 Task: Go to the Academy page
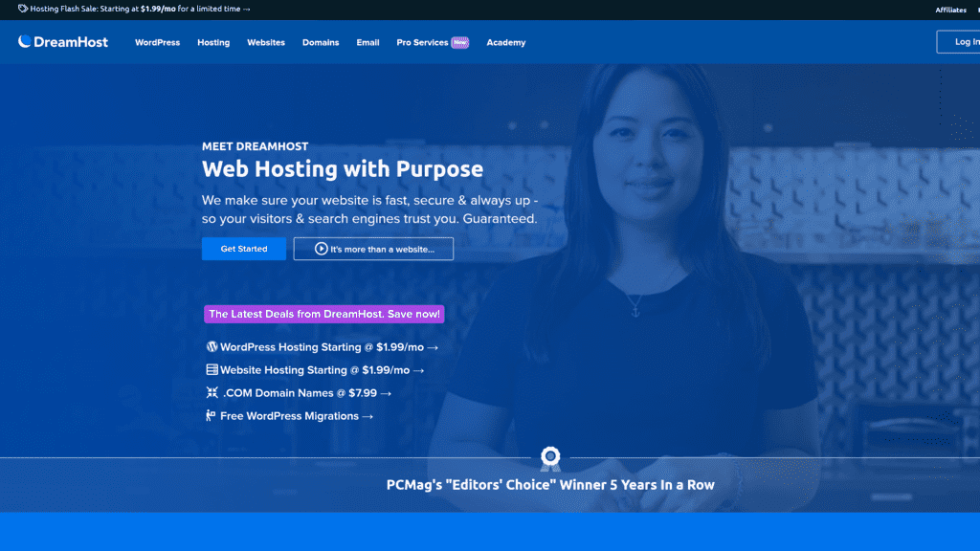506,42
